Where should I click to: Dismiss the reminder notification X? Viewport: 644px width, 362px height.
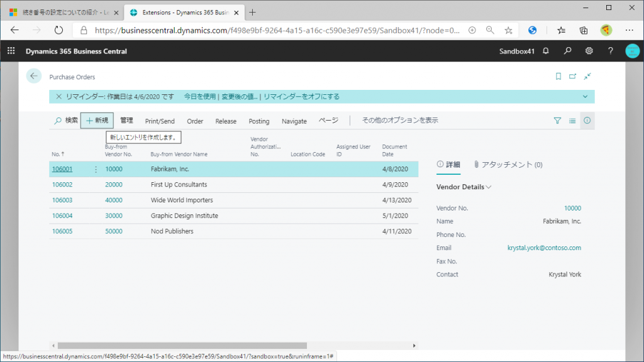pos(58,96)
